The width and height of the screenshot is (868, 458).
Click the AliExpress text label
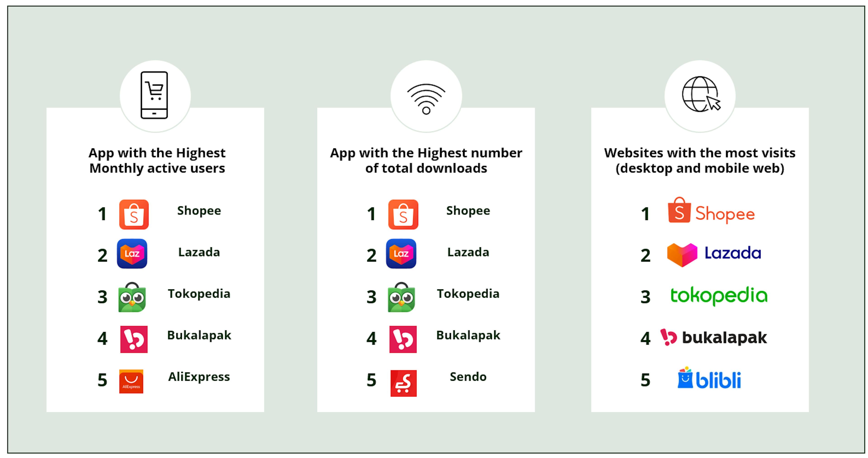[x=199, y=376]
